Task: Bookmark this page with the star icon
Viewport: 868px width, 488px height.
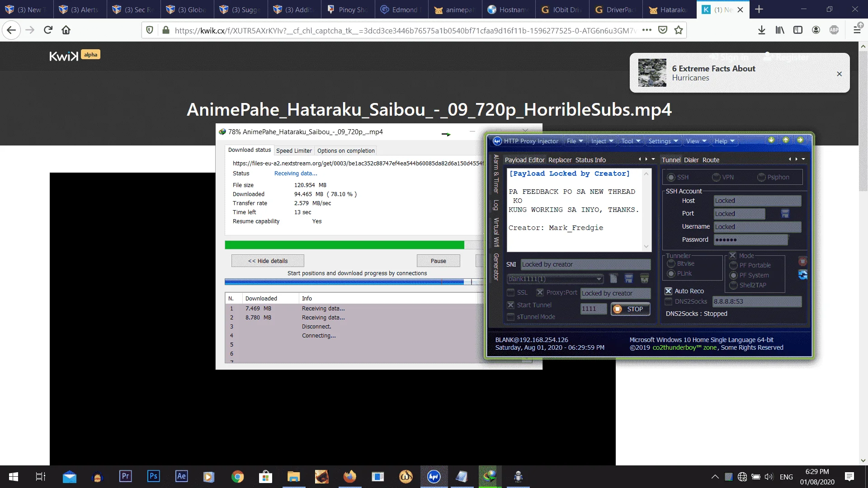Action: pos(679,30)
